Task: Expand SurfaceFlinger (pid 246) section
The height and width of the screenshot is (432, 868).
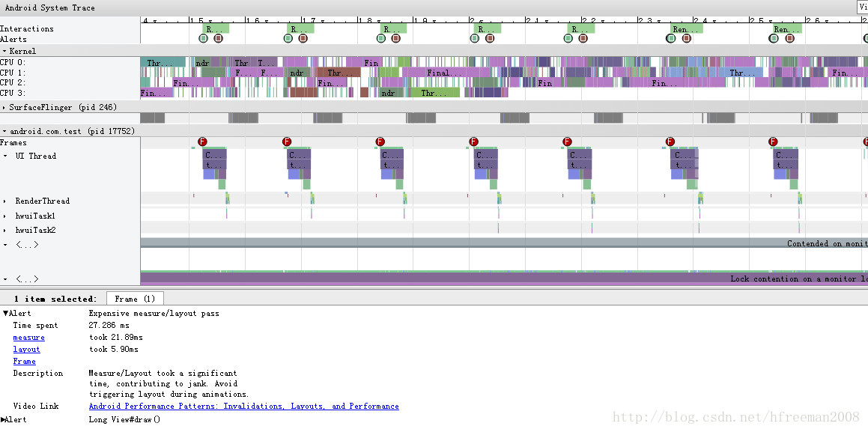Action: [4, 107]
